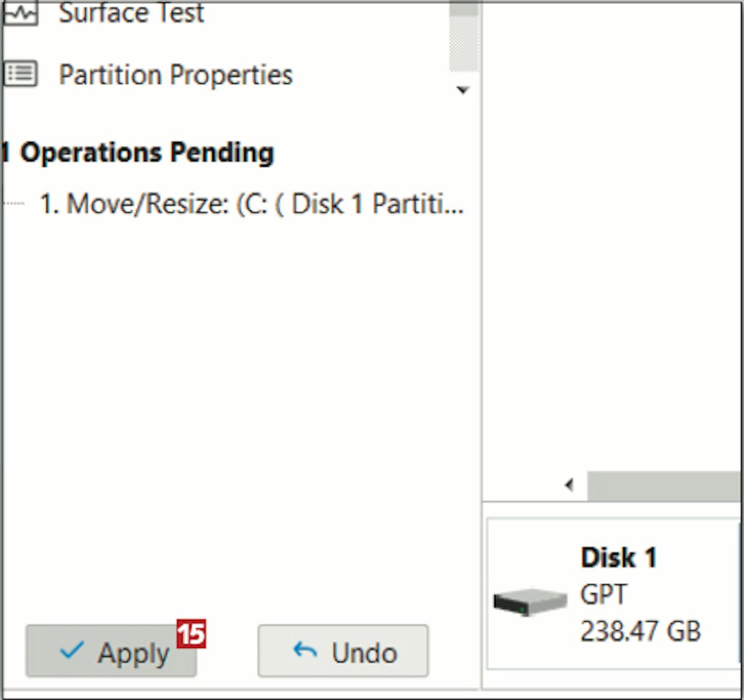The width and height of the screenshot is (744, 700).
Task: Click the Partition Properties list icon
Action: point(20,74)
